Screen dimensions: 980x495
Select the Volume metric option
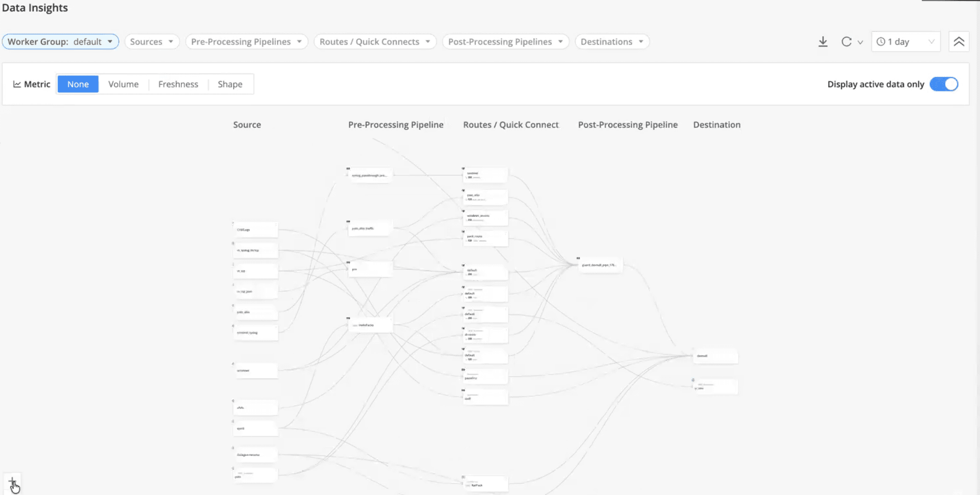pos(123,84)
